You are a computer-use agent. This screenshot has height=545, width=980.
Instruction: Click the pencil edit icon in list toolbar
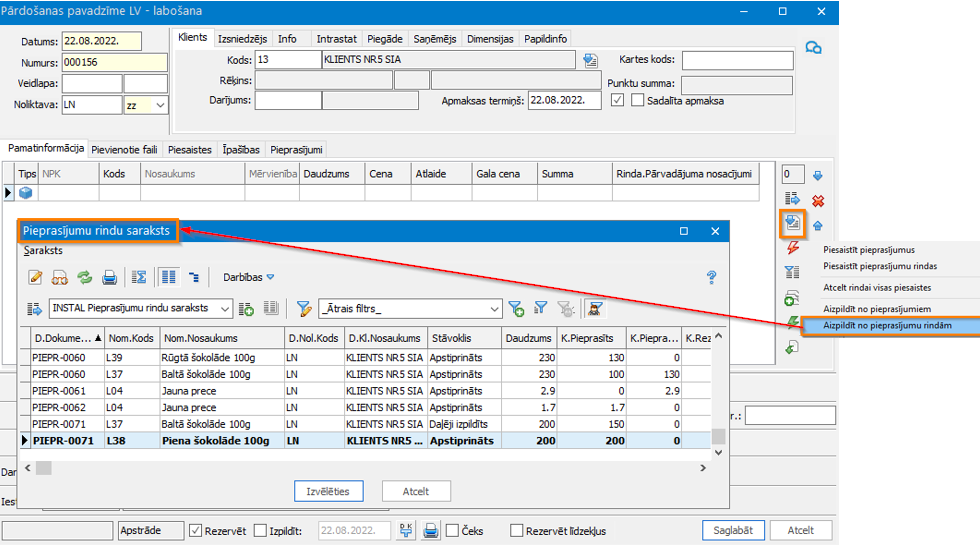pos(36,277)
